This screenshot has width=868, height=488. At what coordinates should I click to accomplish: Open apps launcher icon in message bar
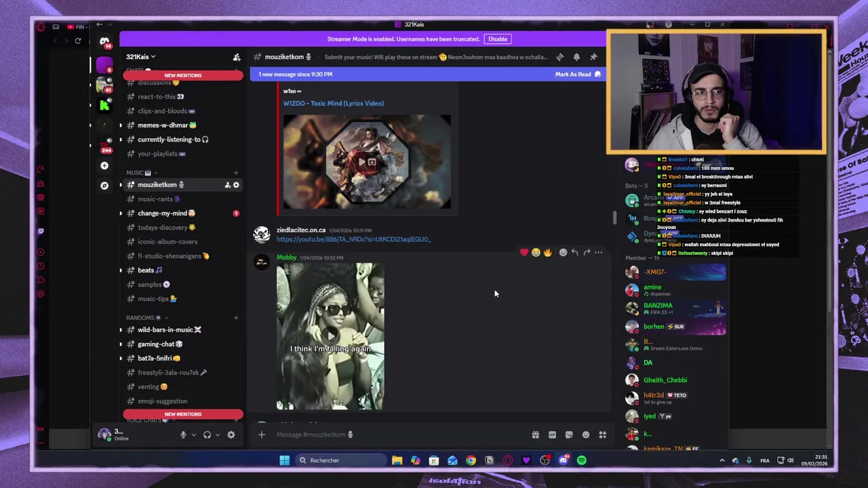coord(602,435)
